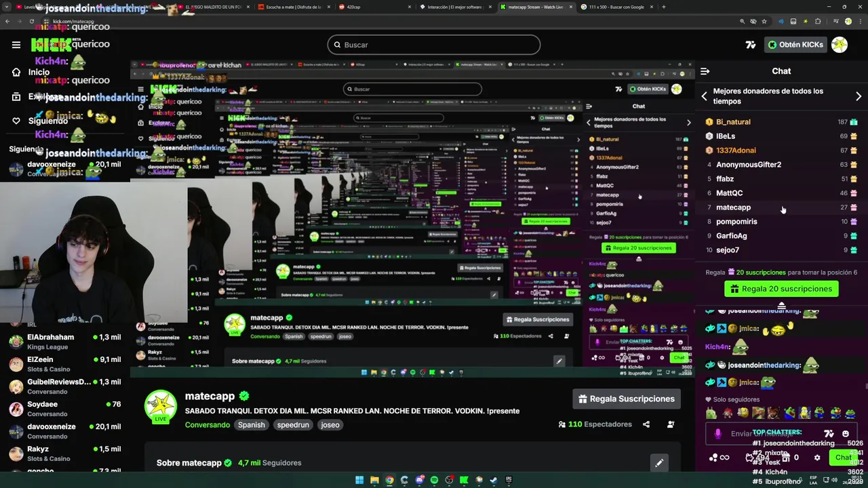This screenshot has height=488, width=868.
Task: Click the microphone icon in chat input
Action: 718,434
